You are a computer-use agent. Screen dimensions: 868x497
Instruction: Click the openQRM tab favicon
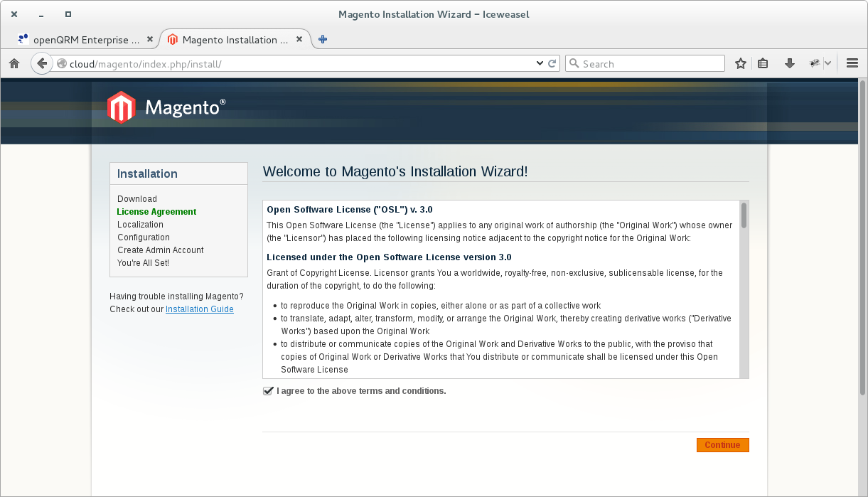click(x=24, y=40)
